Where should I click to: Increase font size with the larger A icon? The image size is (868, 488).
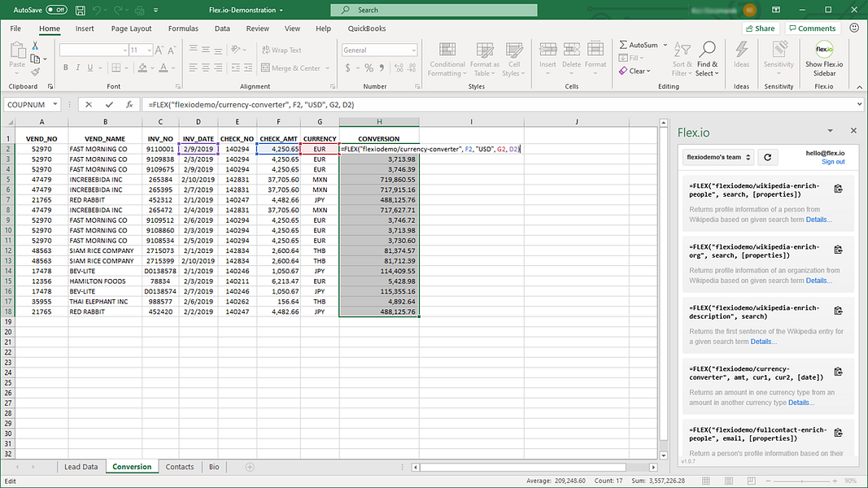coord(159,50)
